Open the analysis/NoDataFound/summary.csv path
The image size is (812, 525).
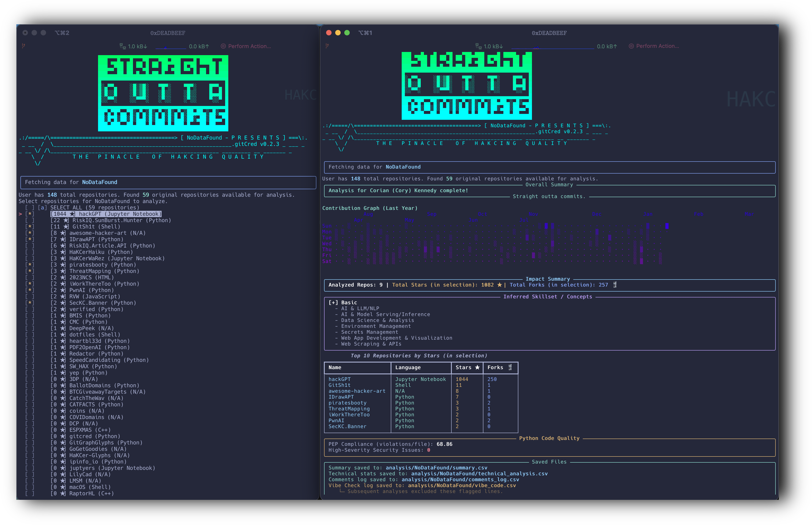436,468
